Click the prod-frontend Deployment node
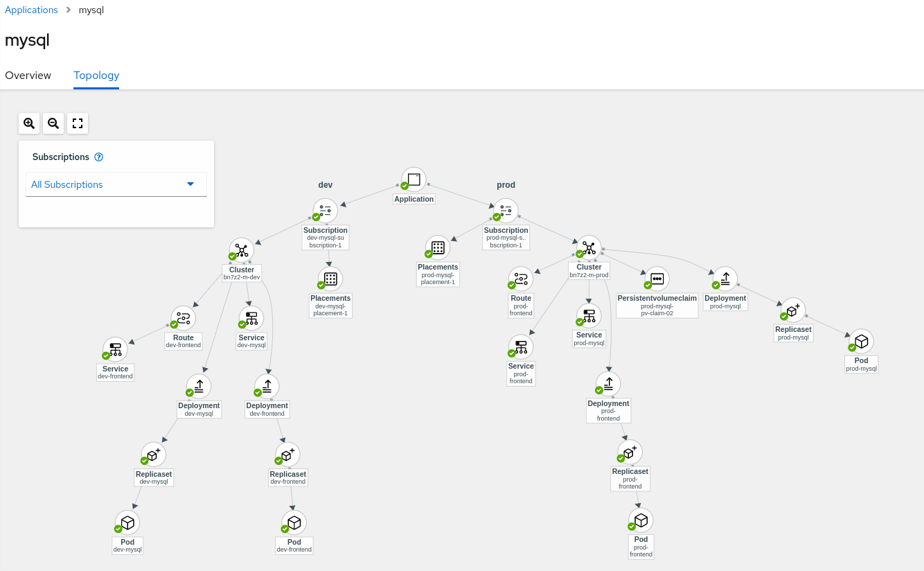This screenshot has height=571, width=924. (608, 384)
